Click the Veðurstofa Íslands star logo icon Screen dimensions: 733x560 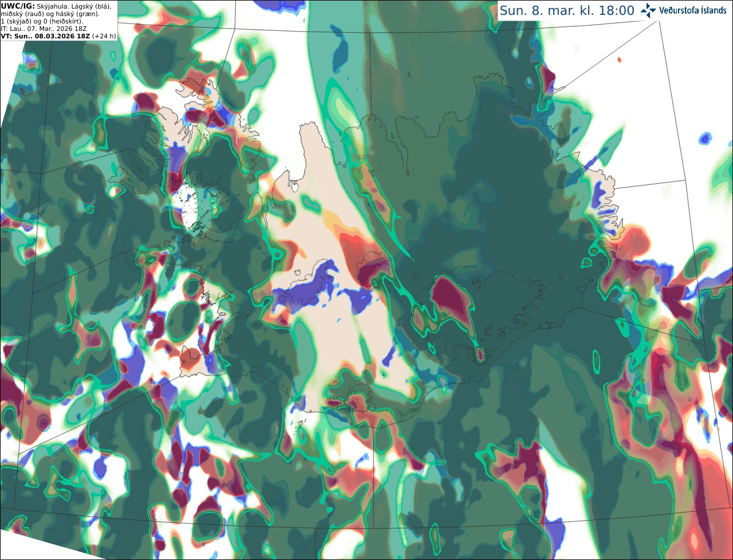(x=648, y=11)
